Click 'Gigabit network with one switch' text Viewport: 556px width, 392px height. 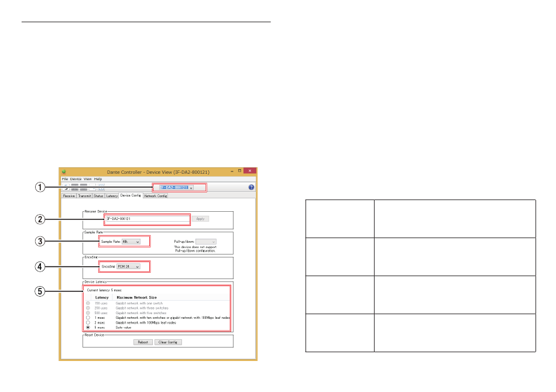139,304
